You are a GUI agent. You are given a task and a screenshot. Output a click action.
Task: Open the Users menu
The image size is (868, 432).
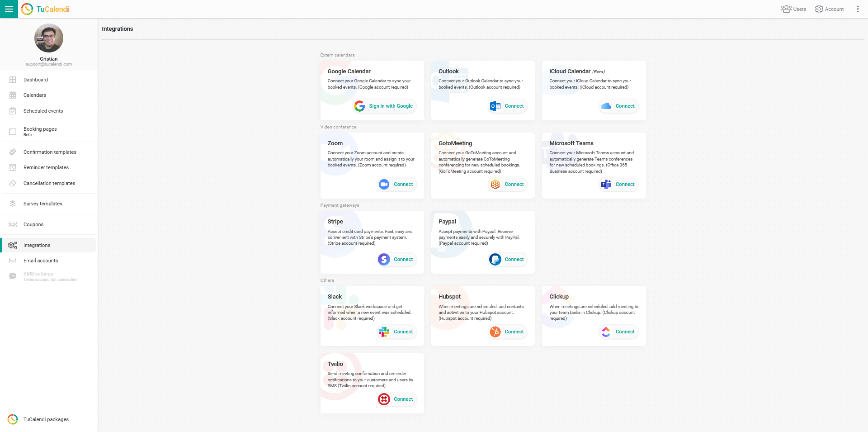pos(793,9)
